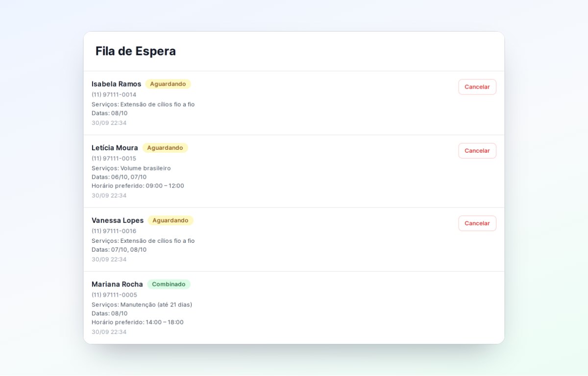588x376 pixels.
Task: Click Isabela Ramos's "Datas: 08/10" line
Action: point(110,113)
